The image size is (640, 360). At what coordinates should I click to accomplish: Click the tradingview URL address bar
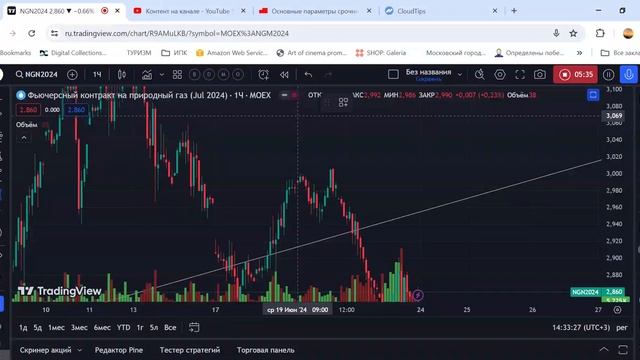point(177,33)
